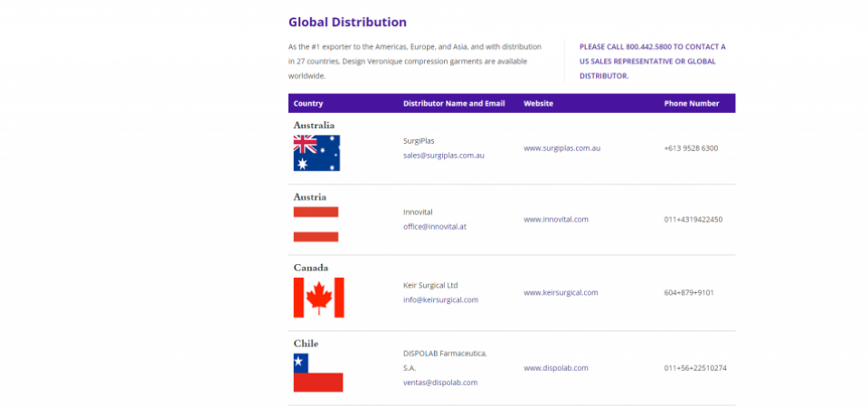This screenshot has height=407, width=868.
Task: Click the 800.442.5800 call notice text
Action: point(653,62)
